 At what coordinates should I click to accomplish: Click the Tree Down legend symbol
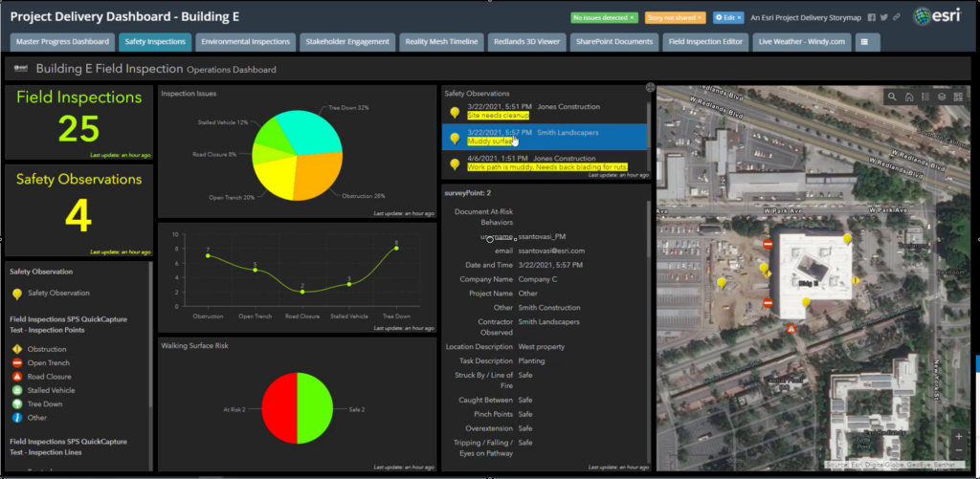coord(17,404)
